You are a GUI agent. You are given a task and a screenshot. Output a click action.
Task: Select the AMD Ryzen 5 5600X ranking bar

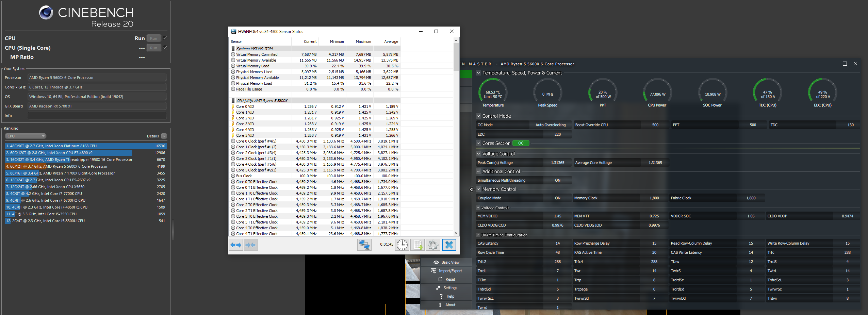(85, 166)
